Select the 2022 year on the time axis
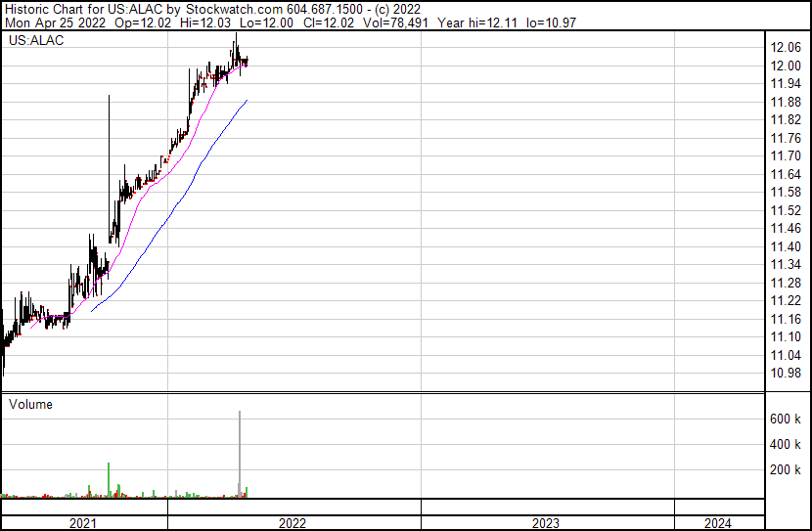Viewport: 812px width, 531px height. pyautogui.click(x=293, y=523)
